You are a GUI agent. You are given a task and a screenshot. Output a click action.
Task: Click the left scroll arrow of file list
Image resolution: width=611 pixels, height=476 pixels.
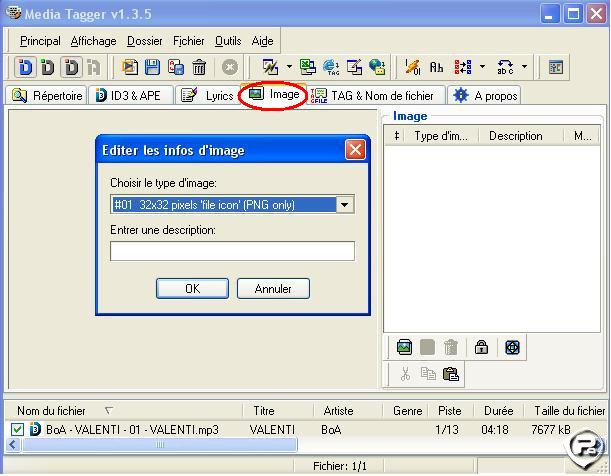[13, 444]
